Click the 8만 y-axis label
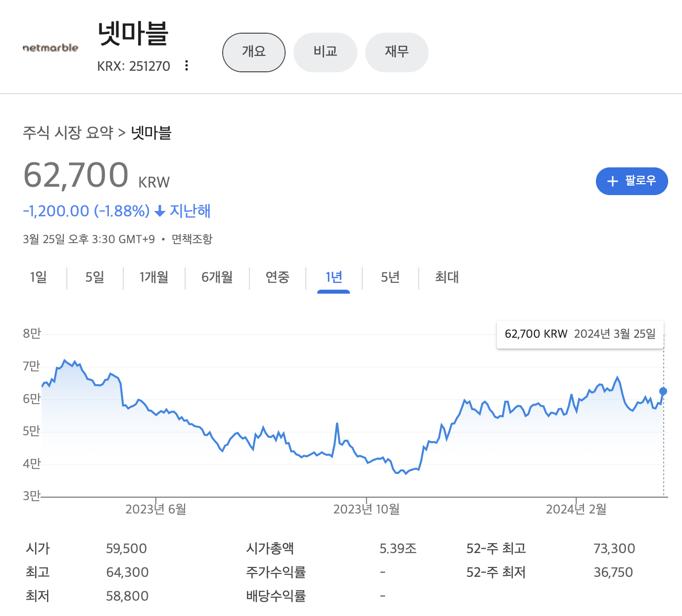Image resolution: width=682 pixels, height=616 pixels. click(x=32, y=334)
